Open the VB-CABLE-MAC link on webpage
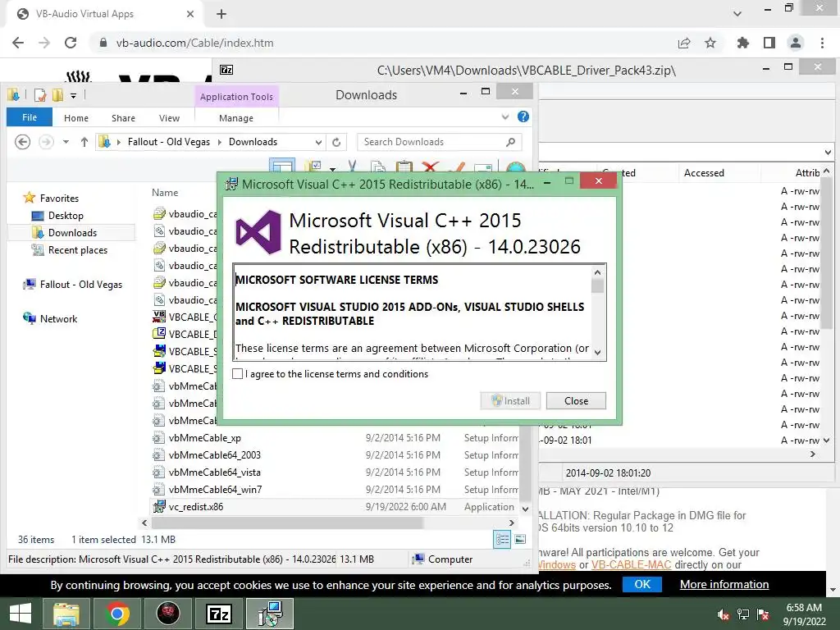 (631, 564)
